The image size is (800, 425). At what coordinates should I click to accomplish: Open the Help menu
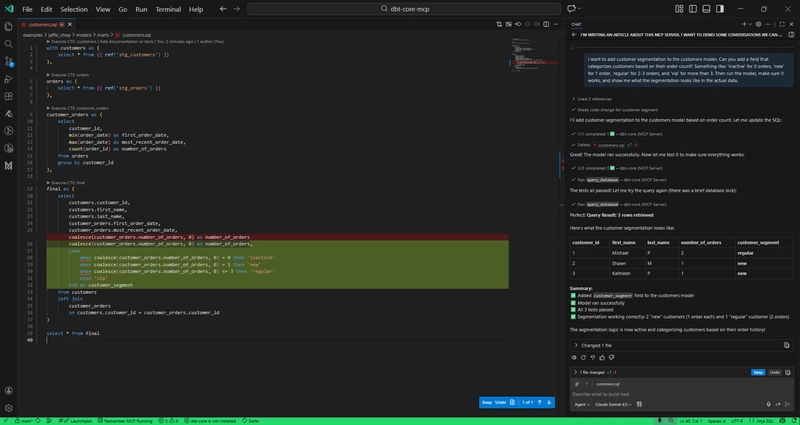coord(196,9)
